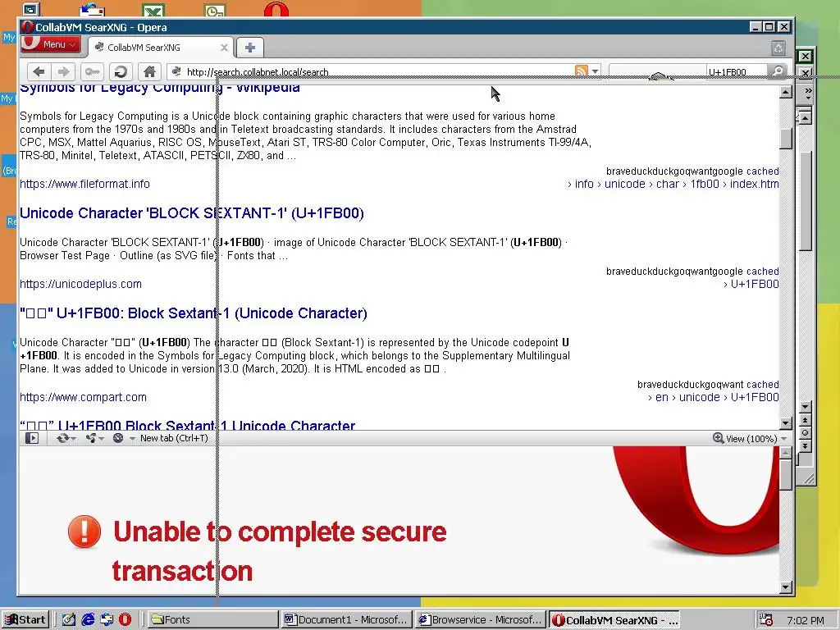Switch to the Fonts folder taskbar button

pos(212,620)
